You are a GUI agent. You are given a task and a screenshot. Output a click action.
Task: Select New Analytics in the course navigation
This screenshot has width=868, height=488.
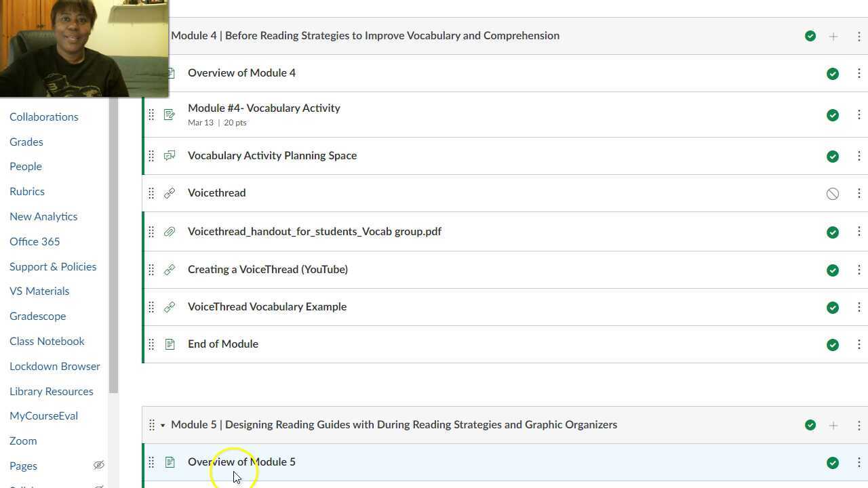[43, 216]
